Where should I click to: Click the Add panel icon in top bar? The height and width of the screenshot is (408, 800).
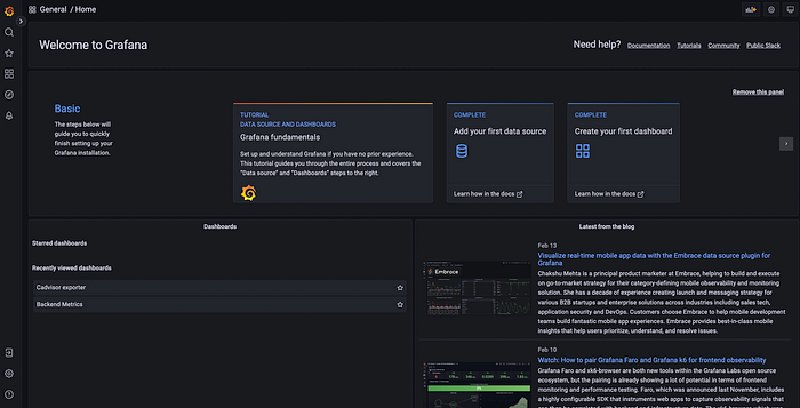[751, 10]
